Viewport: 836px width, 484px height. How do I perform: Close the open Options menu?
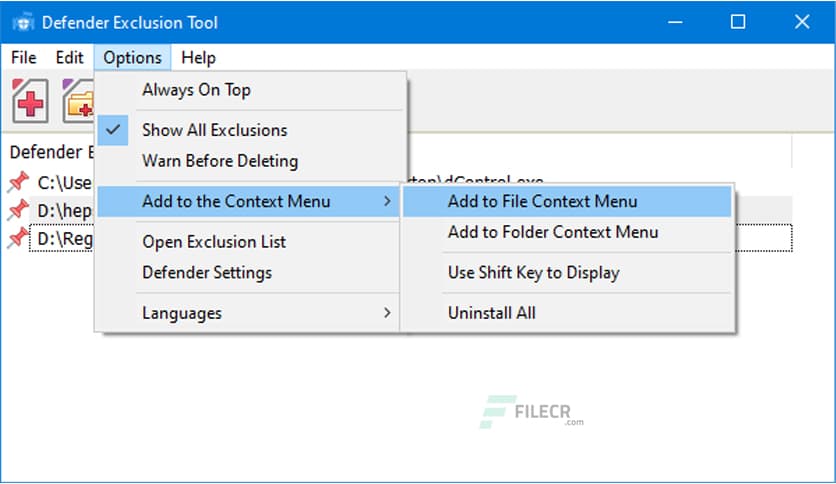[x=132, y=58]
